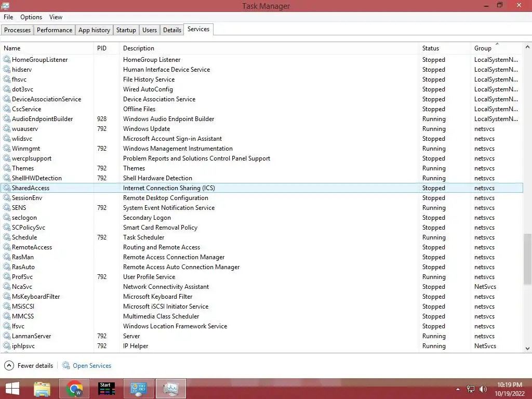Click the gear icon beside MMCSS
This screenshot has width=532, height=399.
pos(7,316)
